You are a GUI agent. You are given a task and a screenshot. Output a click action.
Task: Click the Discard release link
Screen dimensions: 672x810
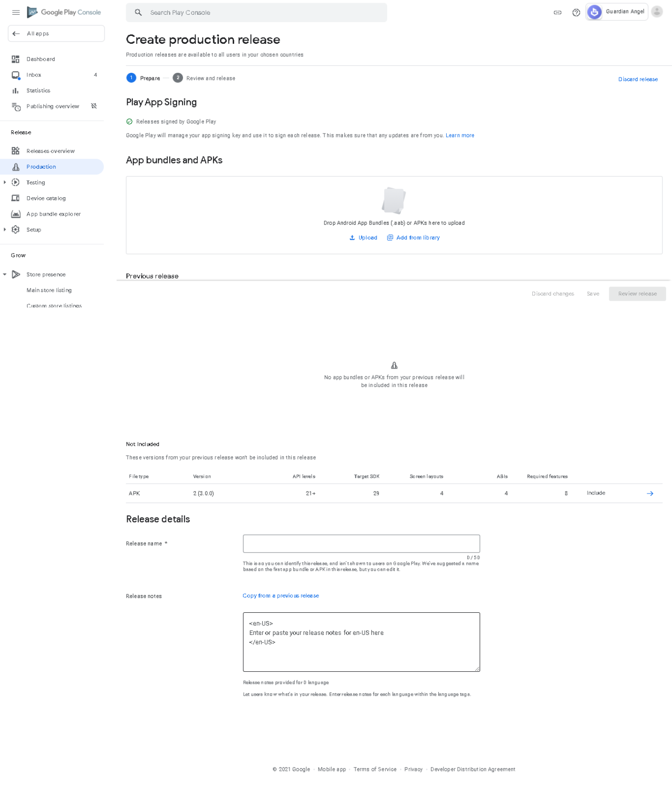638,79
